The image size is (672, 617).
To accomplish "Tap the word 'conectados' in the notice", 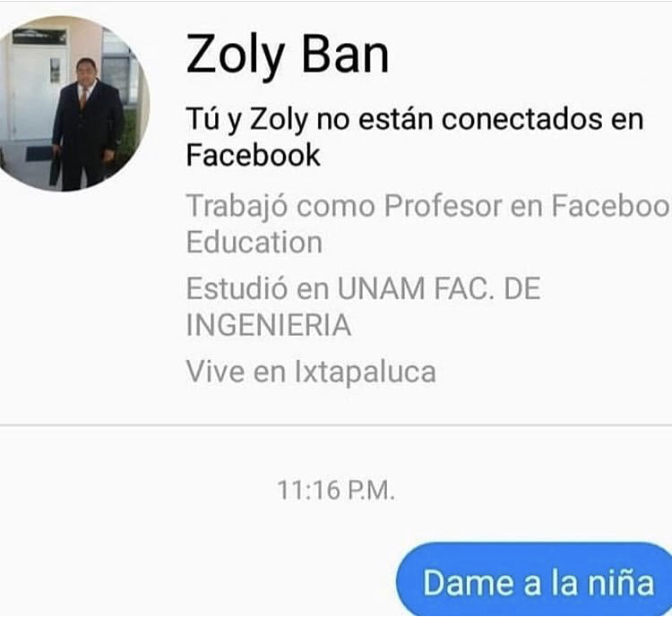I will click(x=521, y=119).
